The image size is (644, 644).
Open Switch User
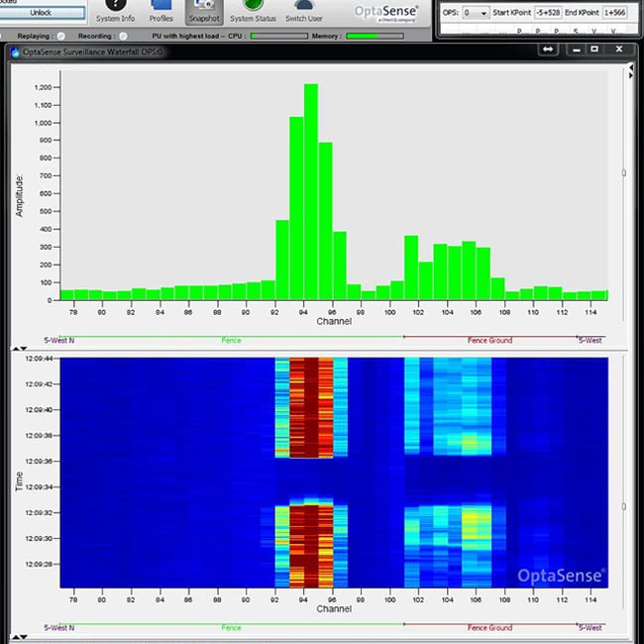tap(304, 12)
